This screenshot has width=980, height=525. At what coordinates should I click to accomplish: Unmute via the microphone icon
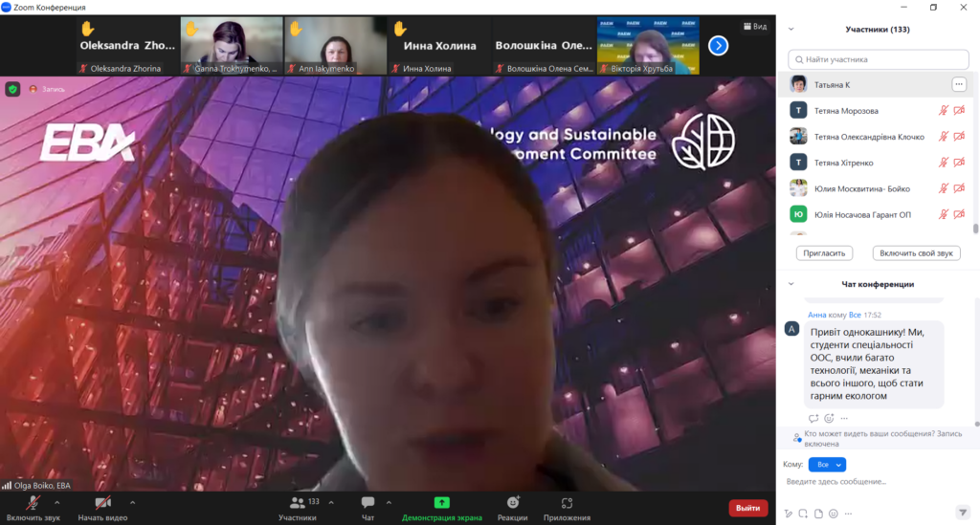33,502
